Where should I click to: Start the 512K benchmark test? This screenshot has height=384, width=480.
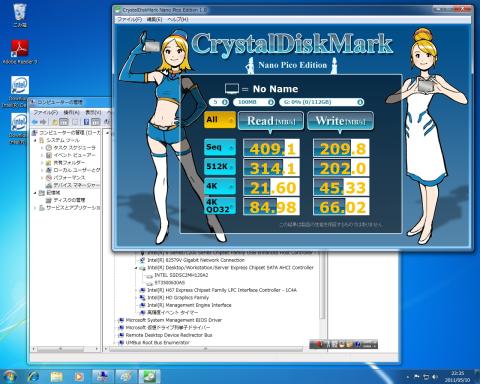pyautogui.click(x=220, y=167)
